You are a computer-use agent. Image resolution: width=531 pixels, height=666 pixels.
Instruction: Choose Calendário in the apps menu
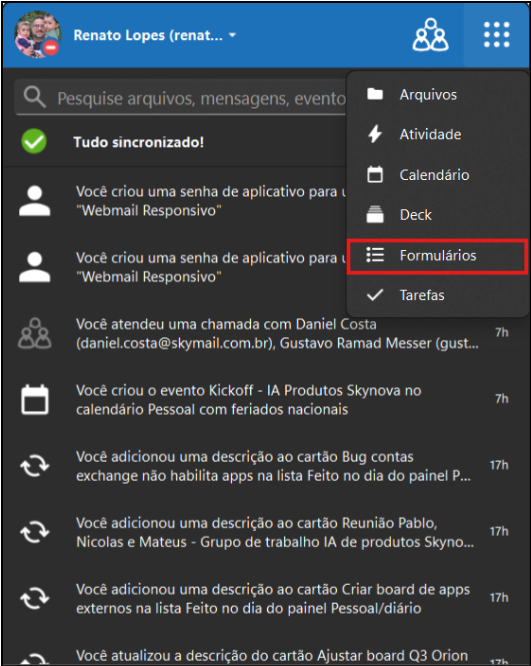(438, 175)
